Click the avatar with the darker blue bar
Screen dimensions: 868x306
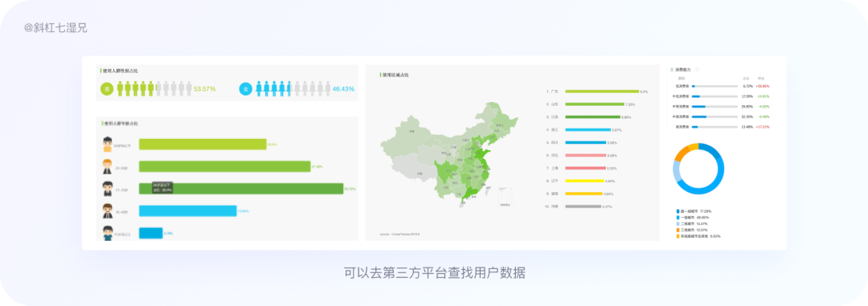(x=108, y=233)
